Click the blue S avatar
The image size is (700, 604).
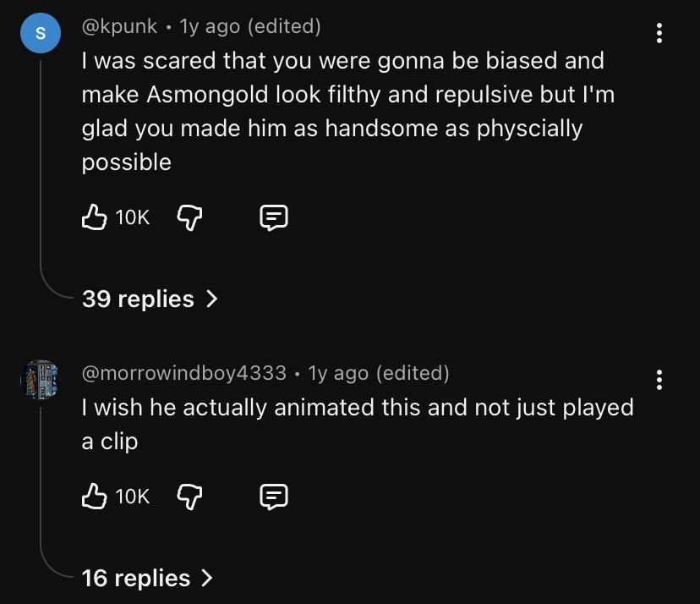coord(41,33)
